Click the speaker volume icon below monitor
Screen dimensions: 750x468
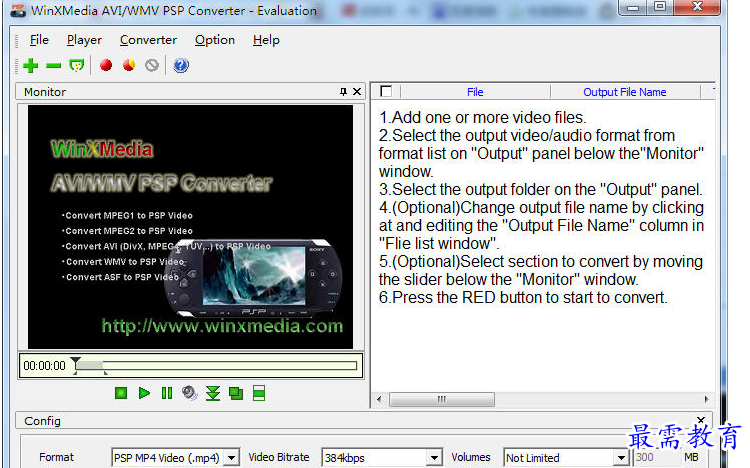click(x=189, y=393)
